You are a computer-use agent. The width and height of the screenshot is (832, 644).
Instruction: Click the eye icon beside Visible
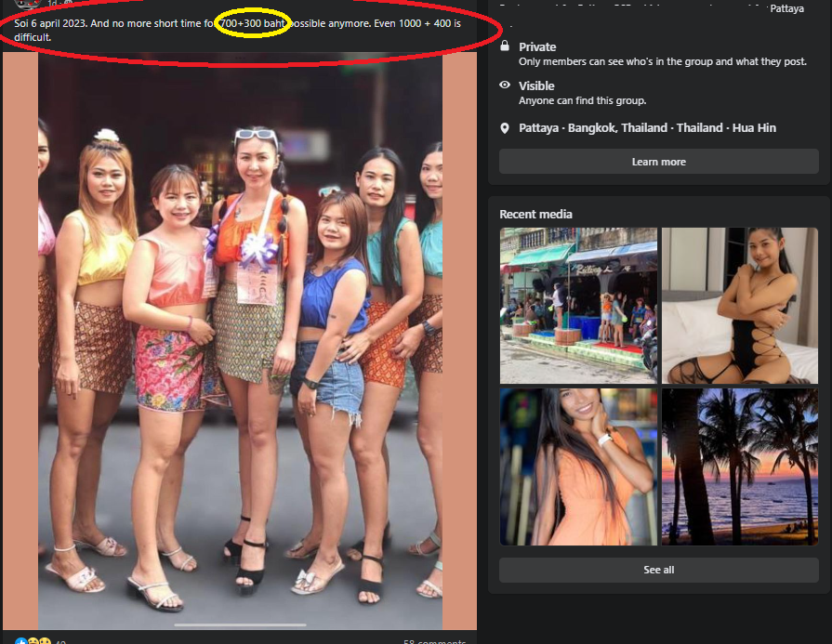click(505, 85)
